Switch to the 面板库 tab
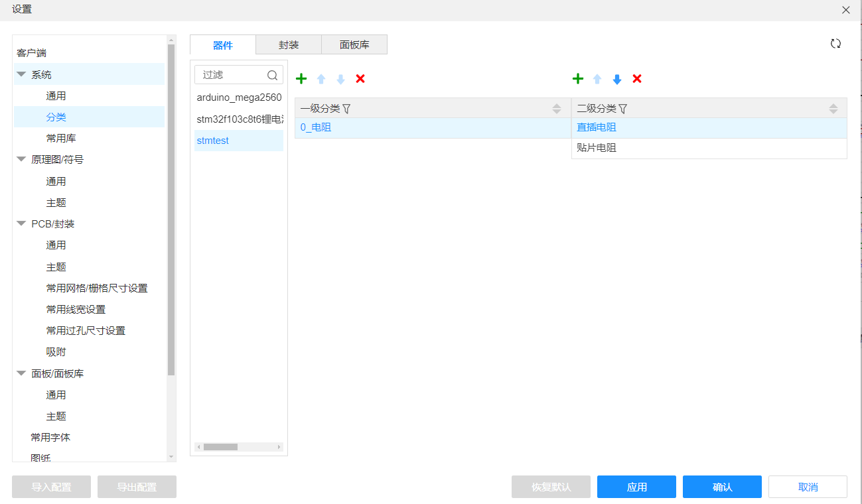The image size is (862, 504). 354,45
